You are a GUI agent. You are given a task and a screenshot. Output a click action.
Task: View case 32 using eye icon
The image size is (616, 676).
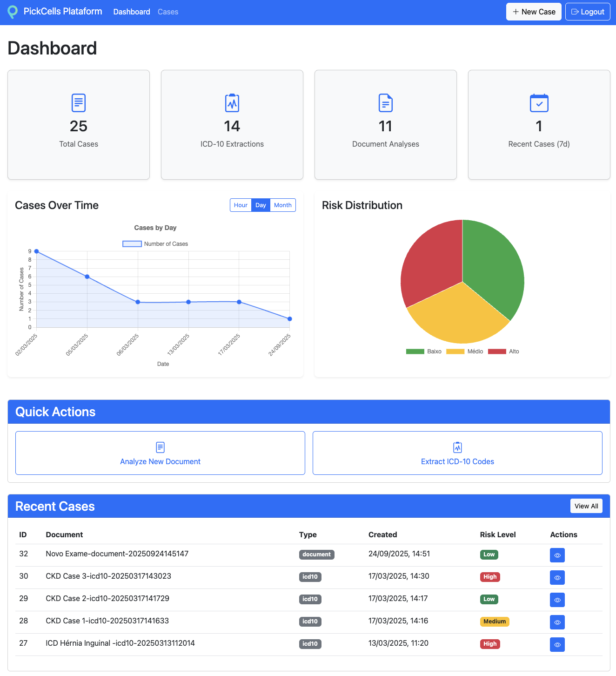pyautogui.click(x=557, y=555)
